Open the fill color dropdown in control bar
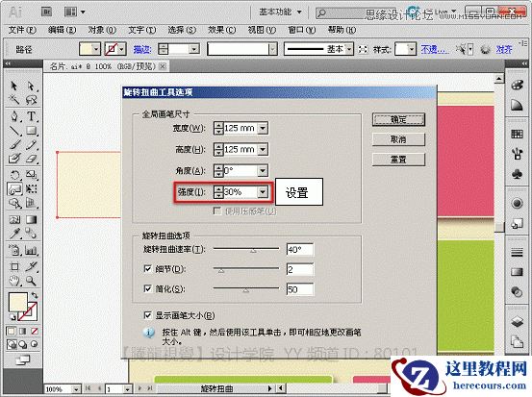Image resolution: width=532 pixels, height=397 pixels. [x=96, y=49]
